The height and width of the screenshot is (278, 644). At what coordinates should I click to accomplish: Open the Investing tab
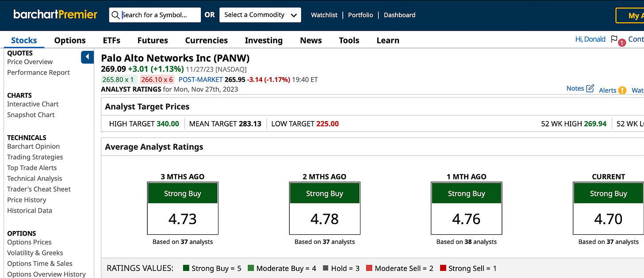264,40
